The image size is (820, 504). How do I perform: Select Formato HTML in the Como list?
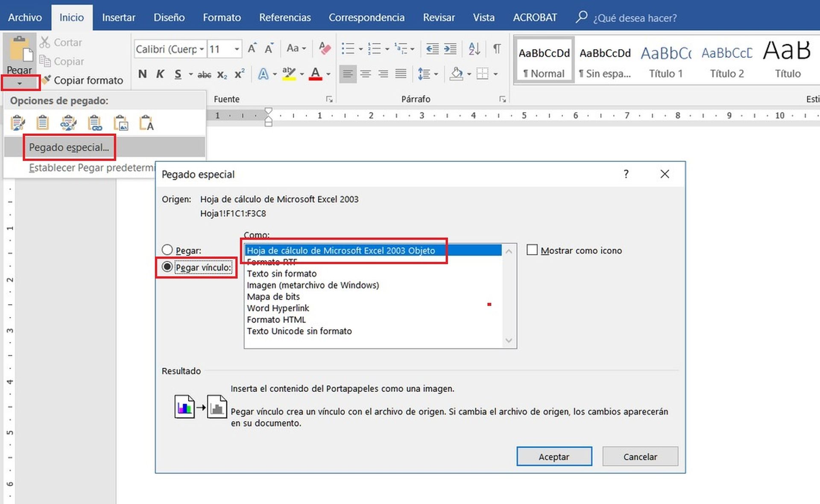tap(276, 319)
